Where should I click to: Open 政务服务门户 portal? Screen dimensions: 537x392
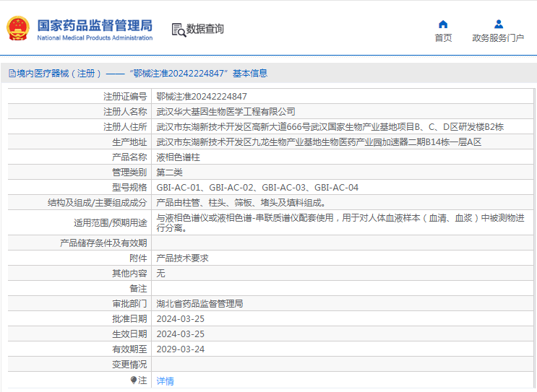[498, 38]
